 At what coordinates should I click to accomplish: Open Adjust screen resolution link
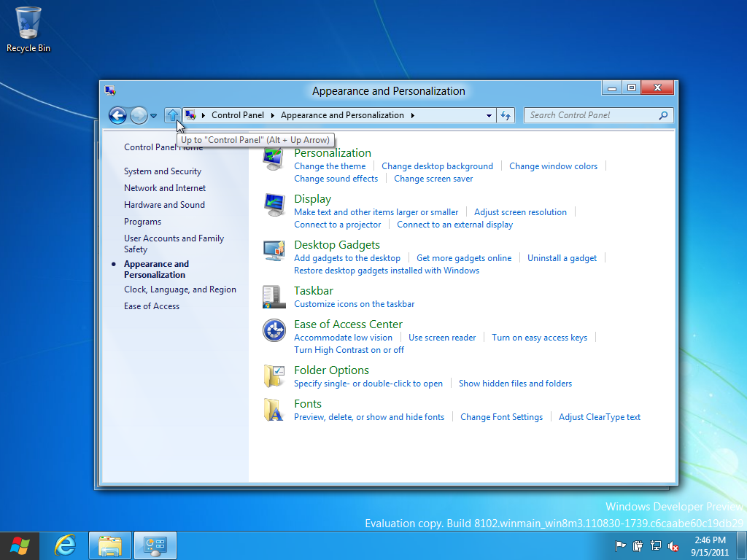tap(520, 212)
